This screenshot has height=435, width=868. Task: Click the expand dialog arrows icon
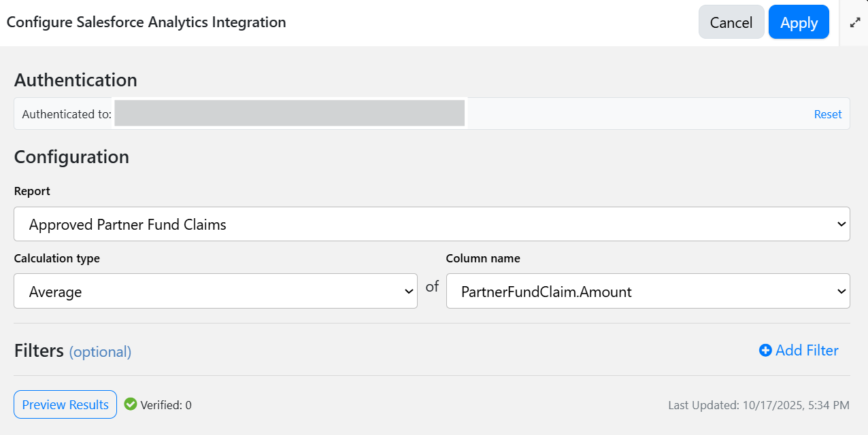855,22
